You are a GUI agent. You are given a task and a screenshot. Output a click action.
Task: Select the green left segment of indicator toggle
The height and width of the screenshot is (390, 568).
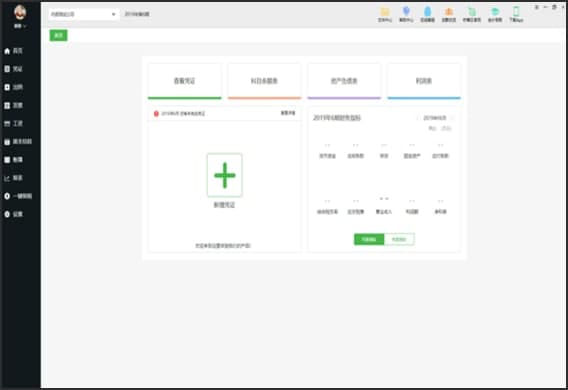tap(369, 239)
